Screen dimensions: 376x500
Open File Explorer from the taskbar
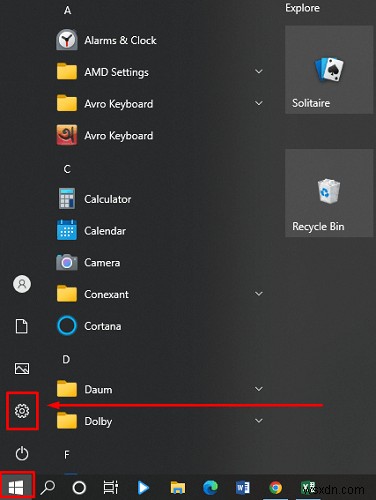[178, 488]
